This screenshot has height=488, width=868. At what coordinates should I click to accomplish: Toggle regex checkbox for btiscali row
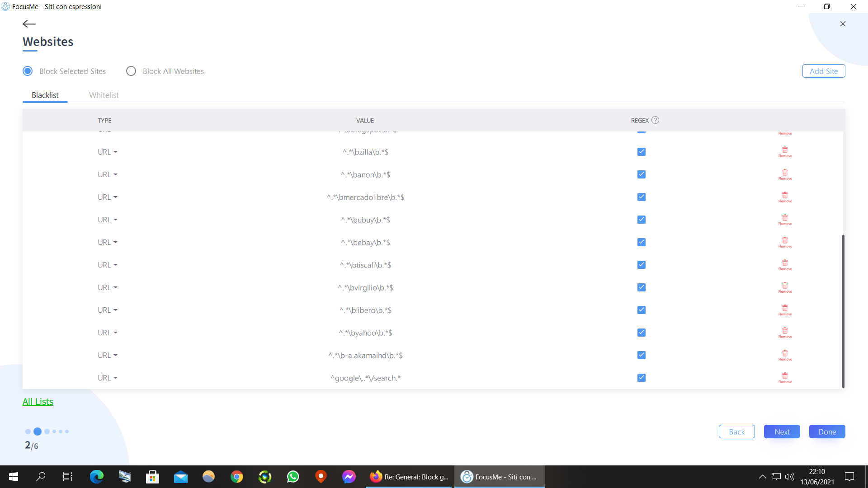click(641, 265)
